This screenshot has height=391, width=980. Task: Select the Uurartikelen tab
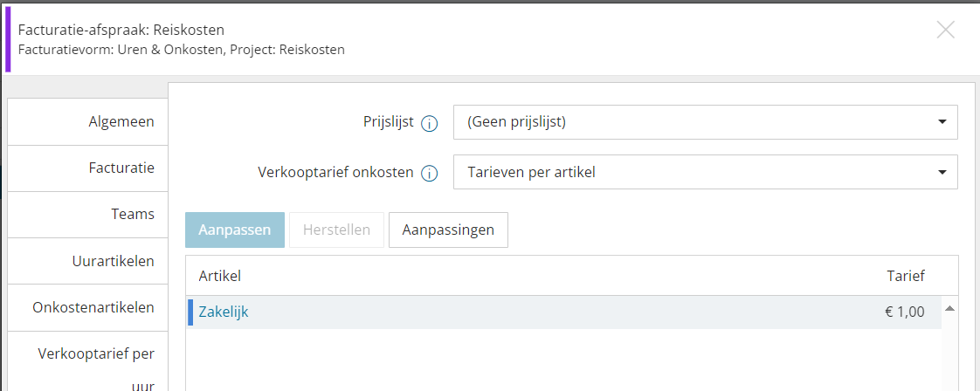click(x=87, y=260)
